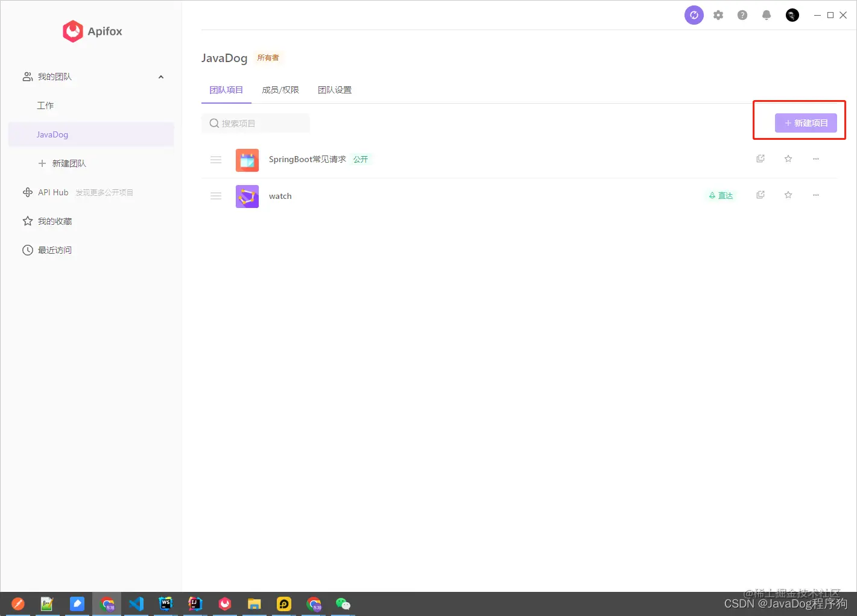Open WebStorm from the taskbar
Screen dimensions: 857x616
166,603
